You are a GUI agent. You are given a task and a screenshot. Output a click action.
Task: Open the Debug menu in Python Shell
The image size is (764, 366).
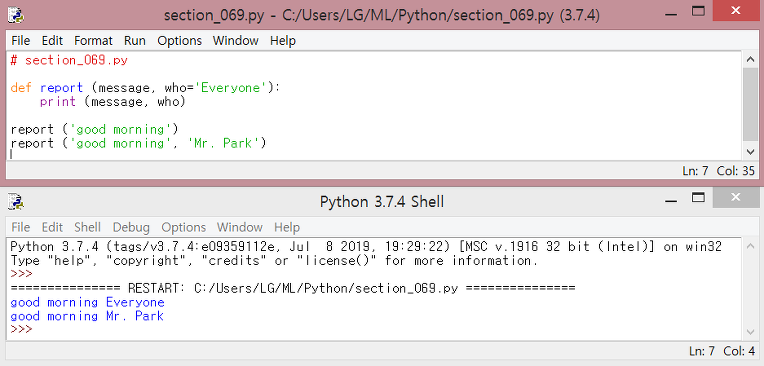click(x=131, y=228)
